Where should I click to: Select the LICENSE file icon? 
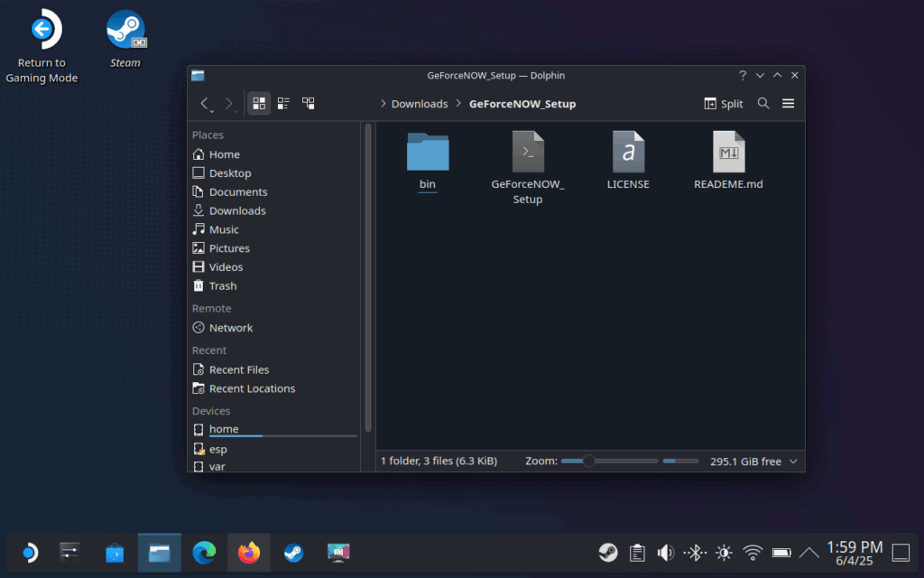628,153
